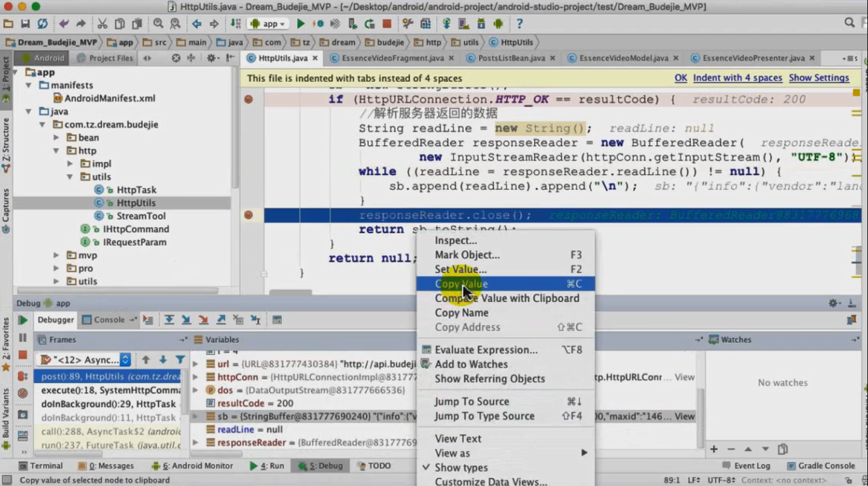Run the app with green play icon
This screenshot has height=486, width=868.
[x=301, y=24]
